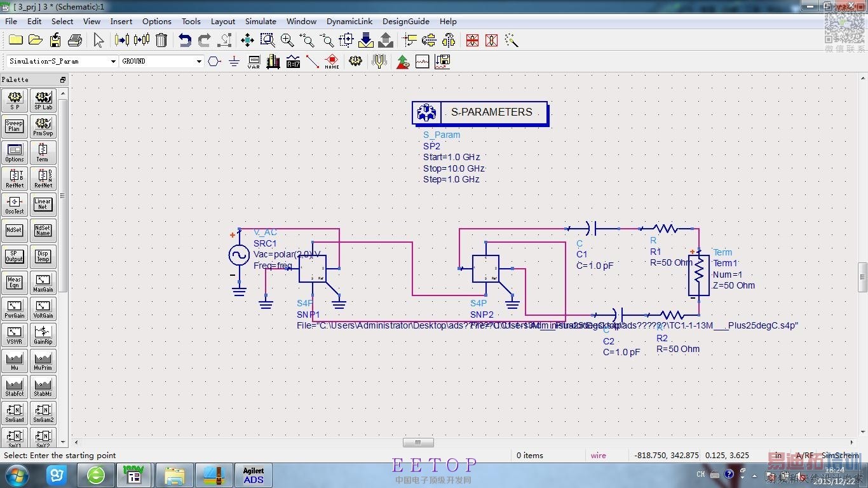Undock the Palette panel
868x488 pixels.
63,79
